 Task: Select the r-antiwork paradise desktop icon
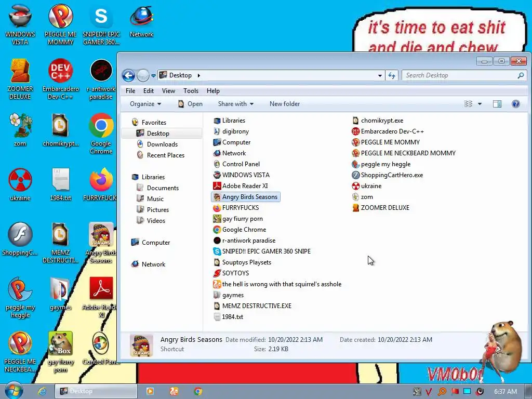[x=101, y=79]
